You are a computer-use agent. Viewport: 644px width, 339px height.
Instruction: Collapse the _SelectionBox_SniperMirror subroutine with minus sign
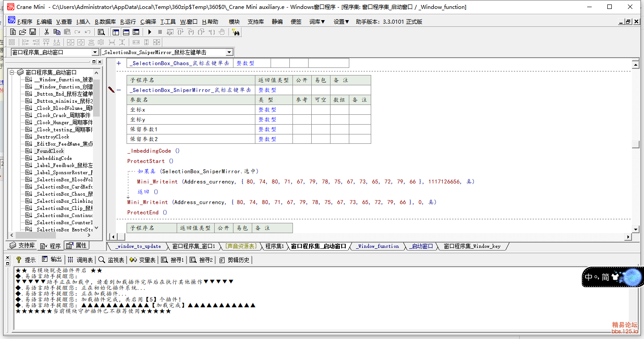click(x=119, y=90)
